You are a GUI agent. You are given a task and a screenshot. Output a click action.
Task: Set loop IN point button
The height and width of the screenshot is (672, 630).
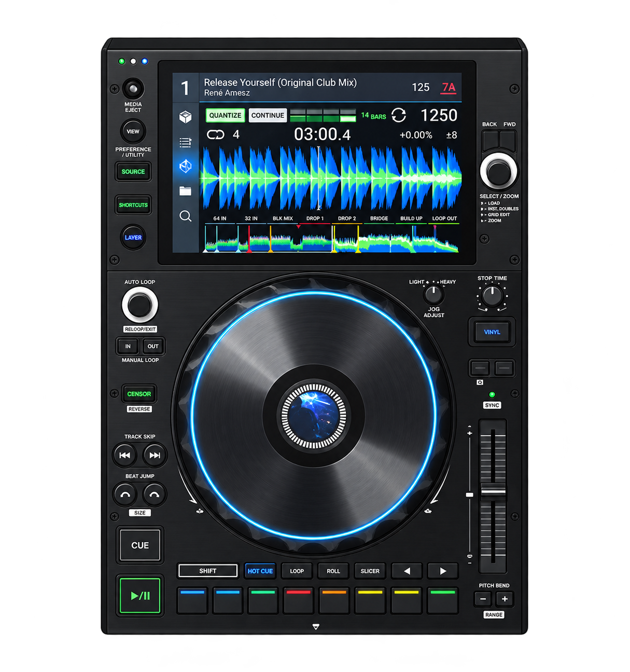[x=128, y=346]
